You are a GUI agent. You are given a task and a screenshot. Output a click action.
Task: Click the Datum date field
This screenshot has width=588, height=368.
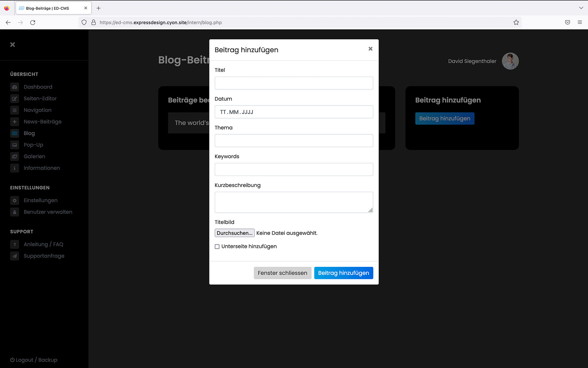tap(294, 112)
